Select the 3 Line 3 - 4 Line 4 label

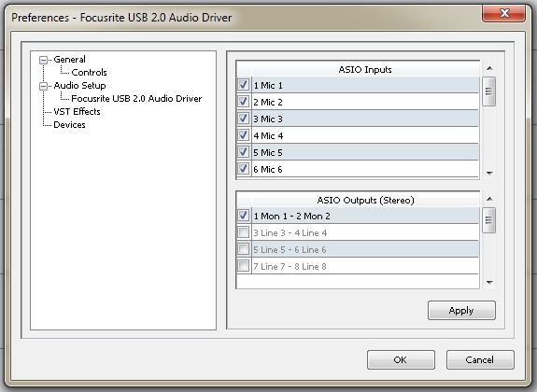coord(290,232)
